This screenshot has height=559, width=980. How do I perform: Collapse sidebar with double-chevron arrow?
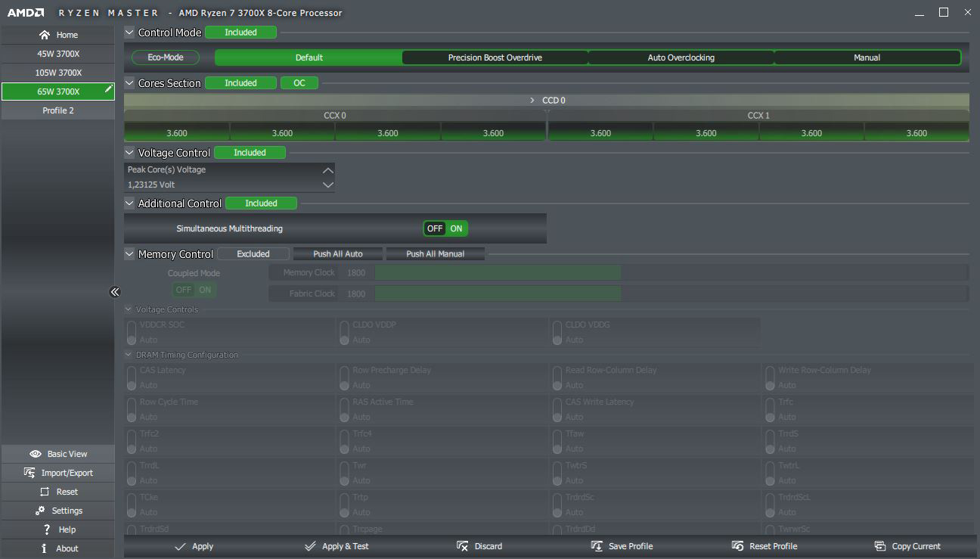coord(115,292)
